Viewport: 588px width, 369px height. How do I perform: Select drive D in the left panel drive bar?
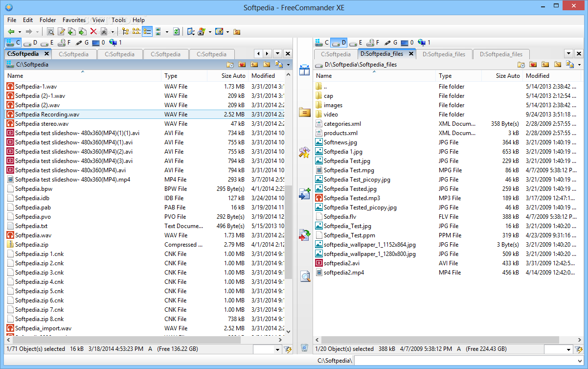point(30,43)
